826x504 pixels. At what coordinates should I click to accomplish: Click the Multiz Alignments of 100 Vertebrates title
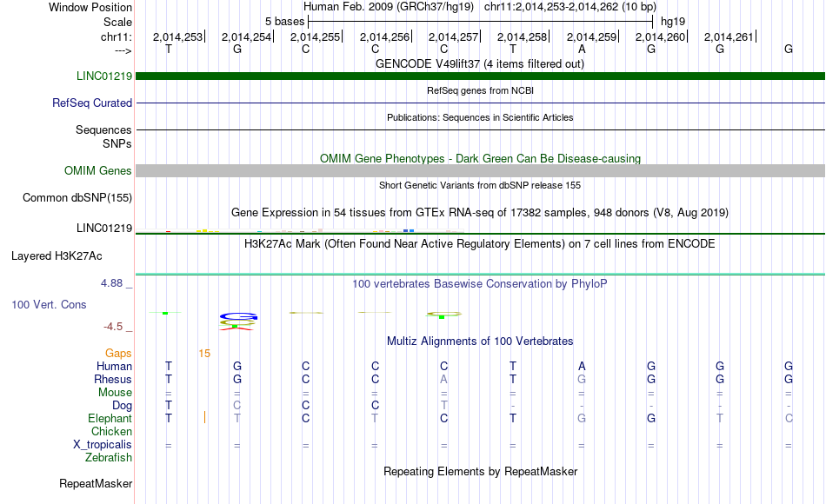coord(480,342)
